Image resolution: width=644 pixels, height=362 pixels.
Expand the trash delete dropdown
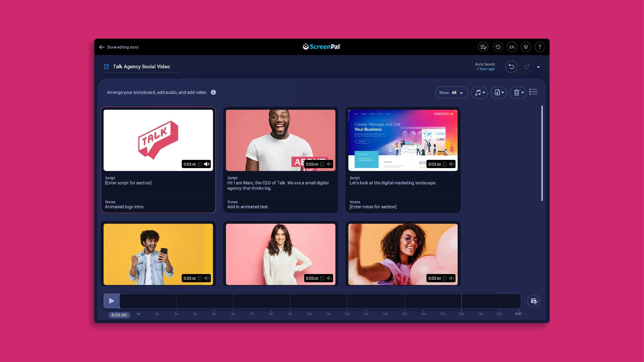[518, 93]
